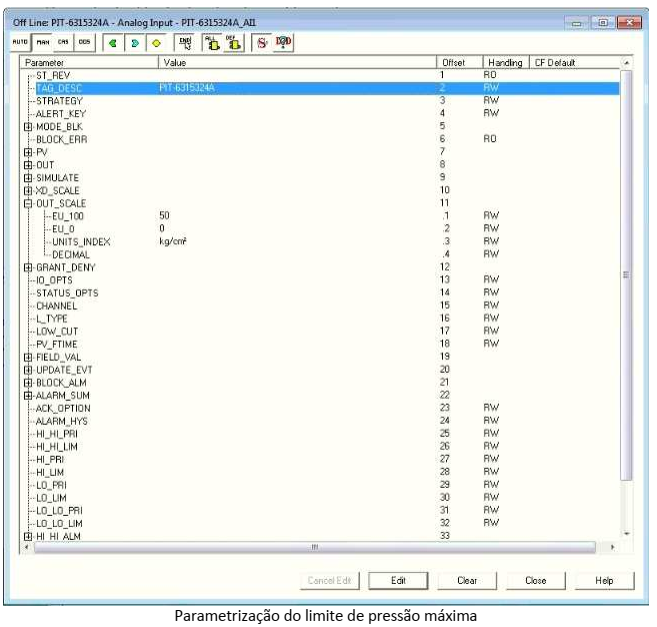Expand the MODE_BLK tree node
Viewport: 657px width, 627px height.
click(28, 127)
